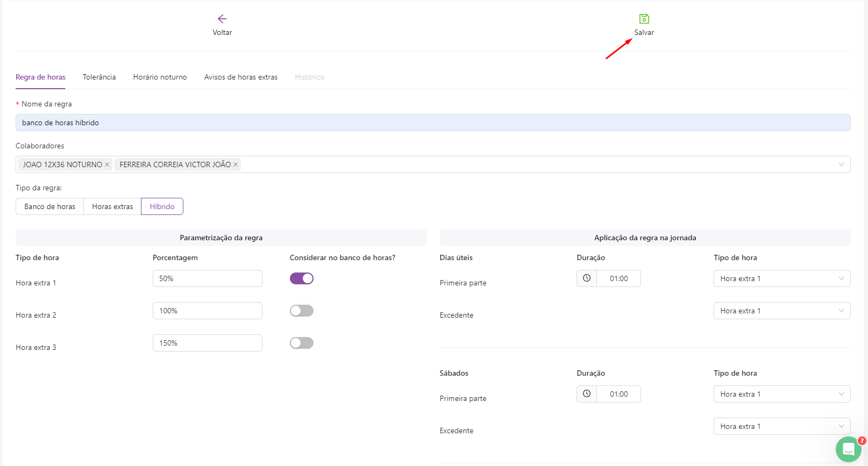Screen dimensions: 868x466
Task: Click Hora extra 2 percentage field
Action: point(207,311)
